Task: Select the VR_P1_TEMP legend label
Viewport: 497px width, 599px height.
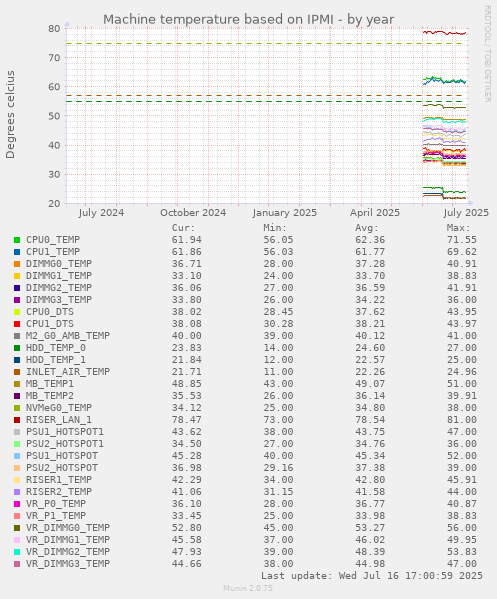Action: [56, 516]
